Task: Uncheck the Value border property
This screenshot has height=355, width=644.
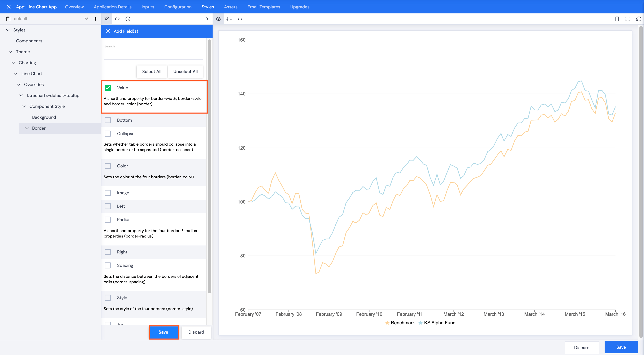Action: (108, 88)
